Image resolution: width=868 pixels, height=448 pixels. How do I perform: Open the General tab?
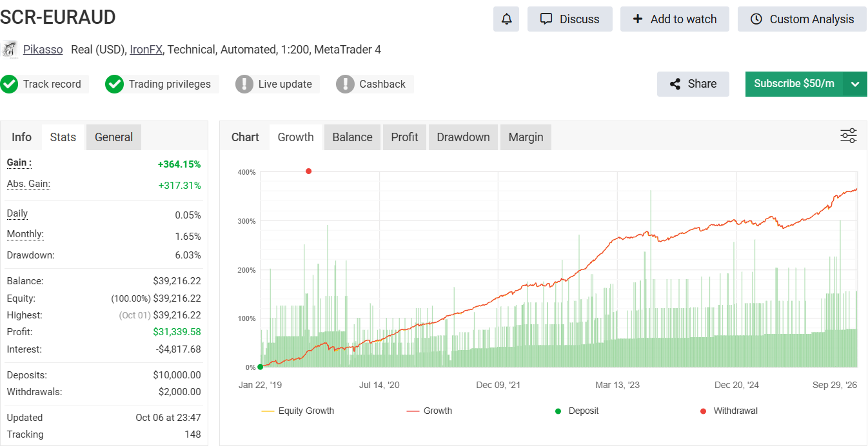pos(113,137)
